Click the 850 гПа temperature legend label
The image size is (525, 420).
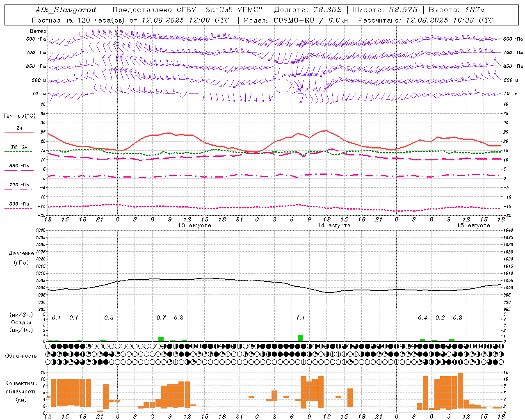pyautogui.click(x=19, y=166)
